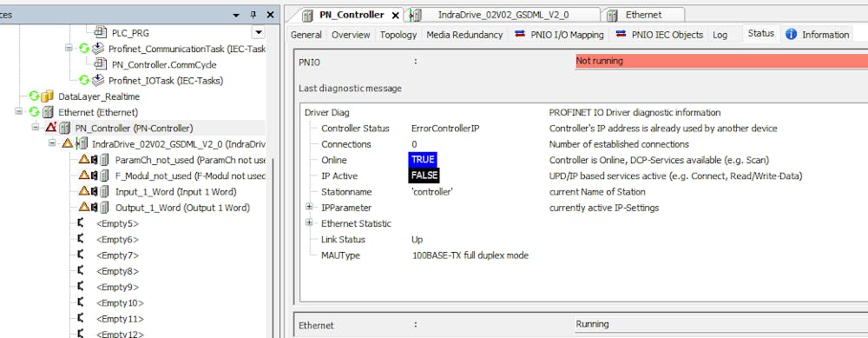Click the Empty5 slot icon
The height and width of the screenshot is (338, 868).
(81, 223)
